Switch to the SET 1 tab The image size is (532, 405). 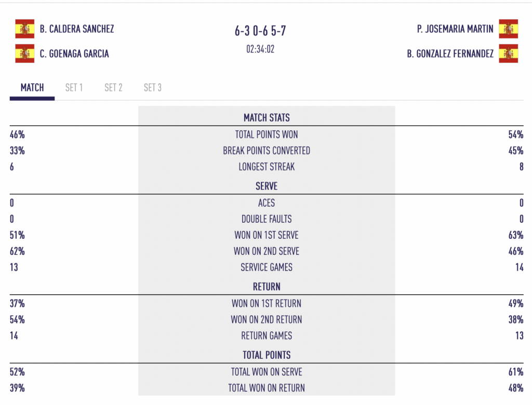74,88
